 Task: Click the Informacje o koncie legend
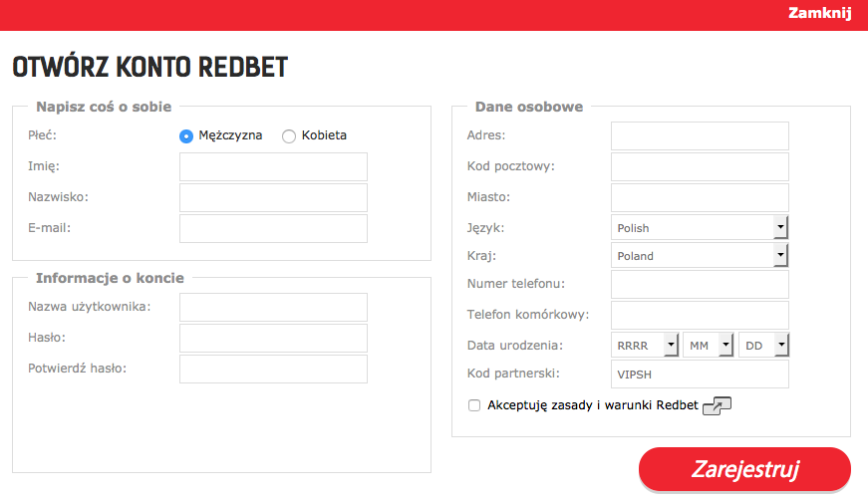[x=110, y=278]
